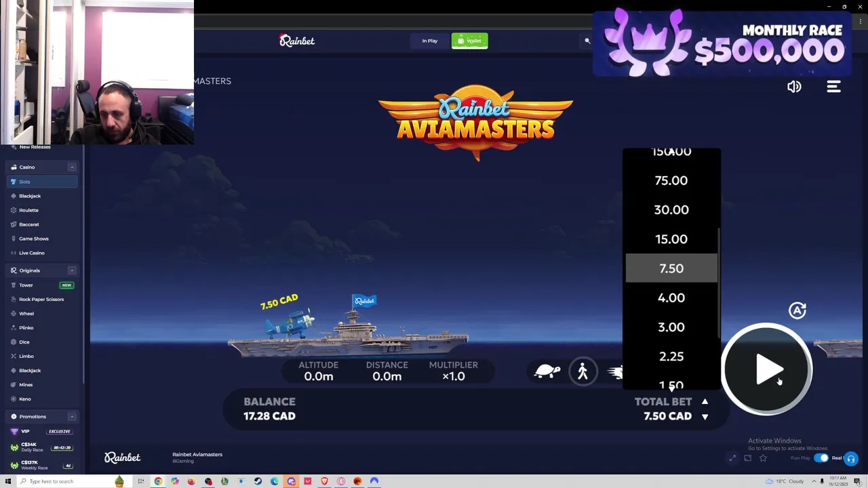Open the Keno original game
The width and height of the screenshot is (868, 488).
tap(42, 399)
